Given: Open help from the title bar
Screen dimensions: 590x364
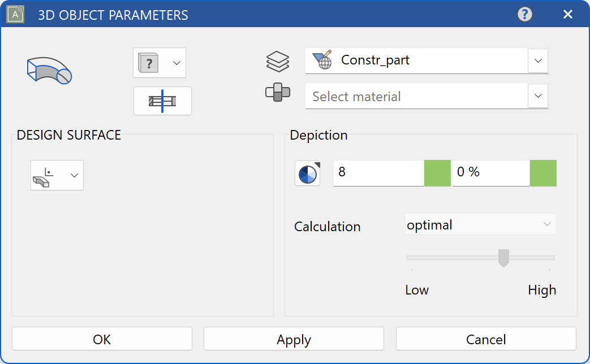Looking at the screenshot, I should (x=524, y=14).
